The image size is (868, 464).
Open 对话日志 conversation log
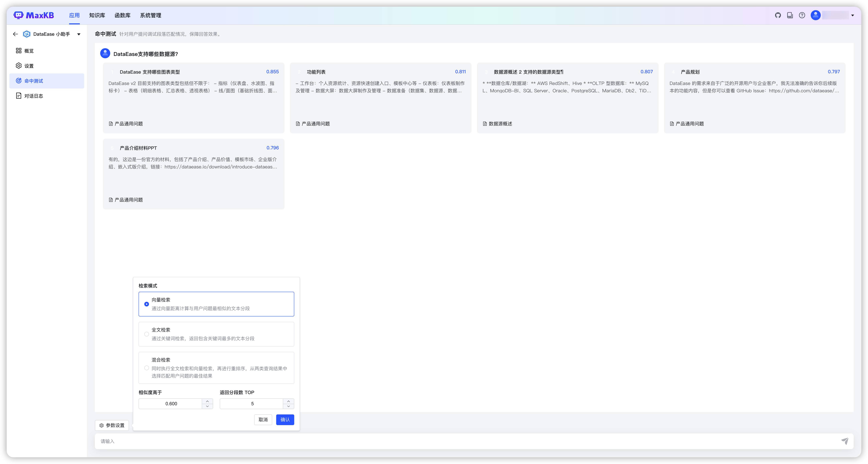click(x=33, y=96)
